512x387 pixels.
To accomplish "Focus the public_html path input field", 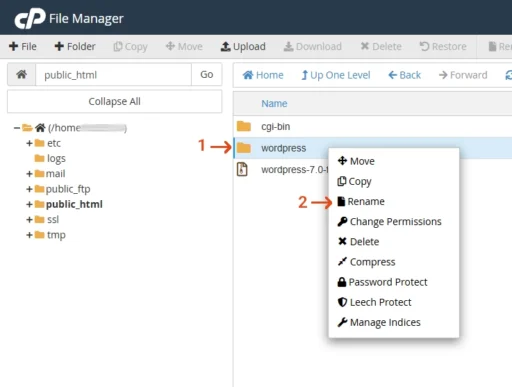I will [113, 75].
